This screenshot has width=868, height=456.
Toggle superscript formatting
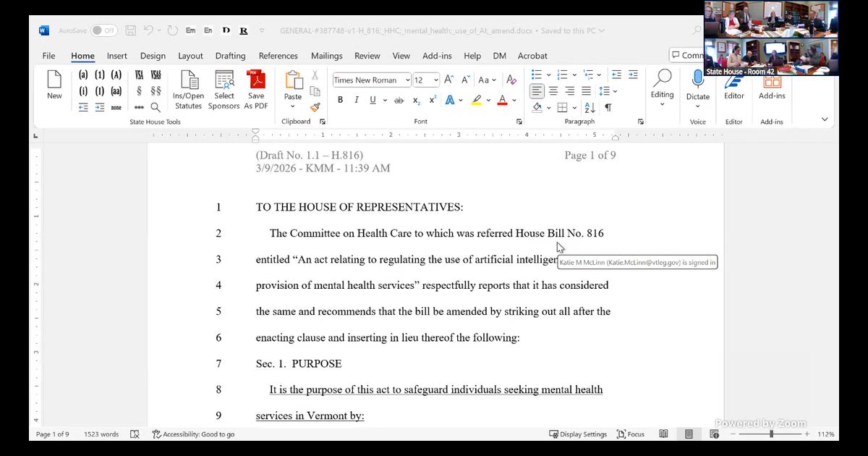click(433, 101)
